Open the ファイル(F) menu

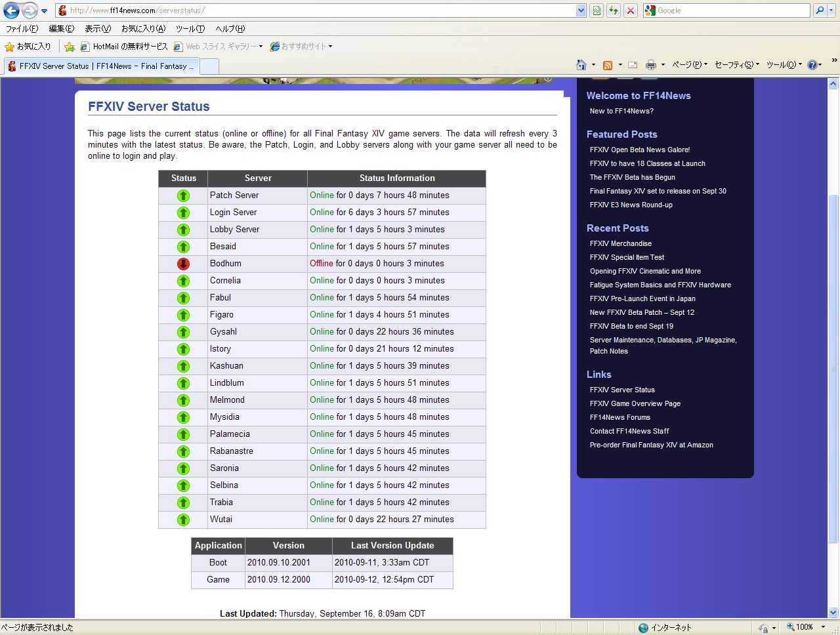[22, 29]
